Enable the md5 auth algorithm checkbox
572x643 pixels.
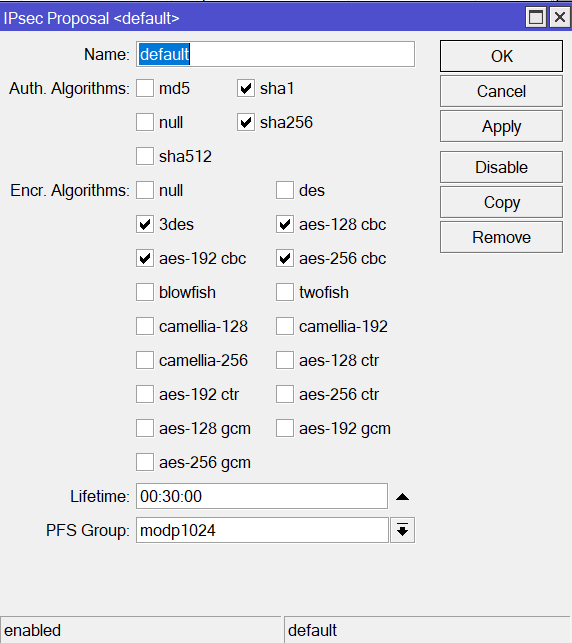click(145, 88)
